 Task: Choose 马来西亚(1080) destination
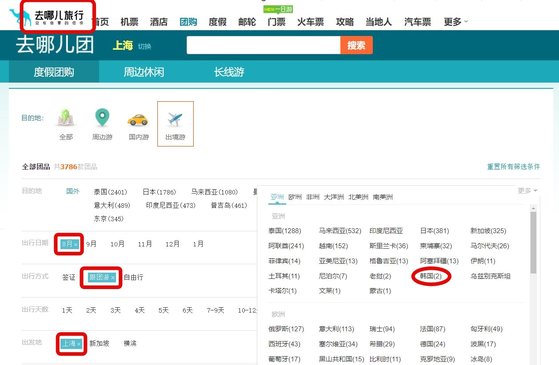click(x=214, y=192)
